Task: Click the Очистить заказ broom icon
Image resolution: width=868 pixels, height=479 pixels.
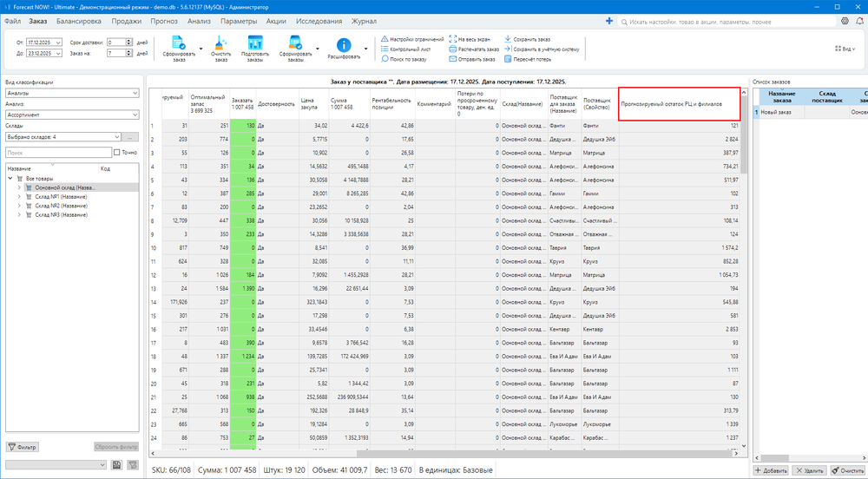Action: pyautogui.click(x=220, y=43)
